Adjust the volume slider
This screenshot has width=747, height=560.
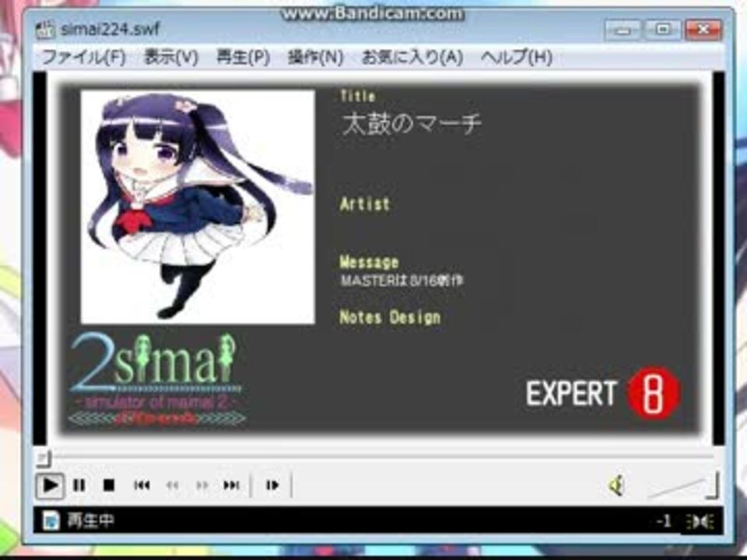pos(682,485)
